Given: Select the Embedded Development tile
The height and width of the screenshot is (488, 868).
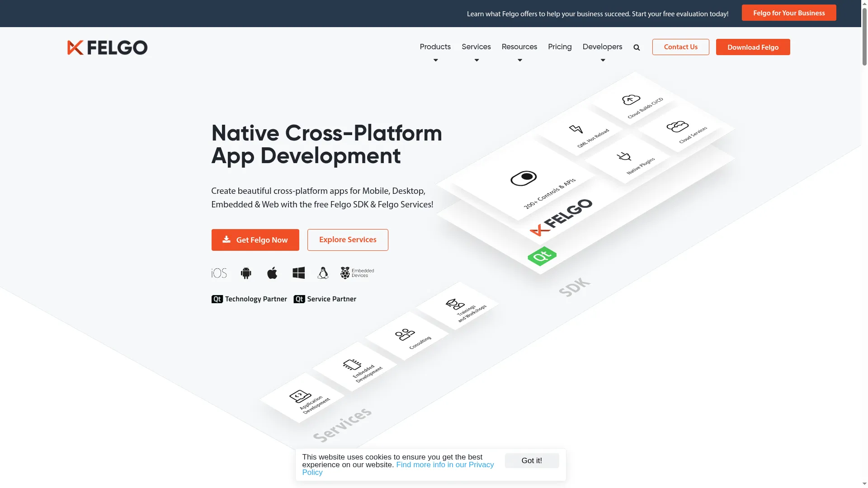Looking at the screenshot, I should (355, 367).
